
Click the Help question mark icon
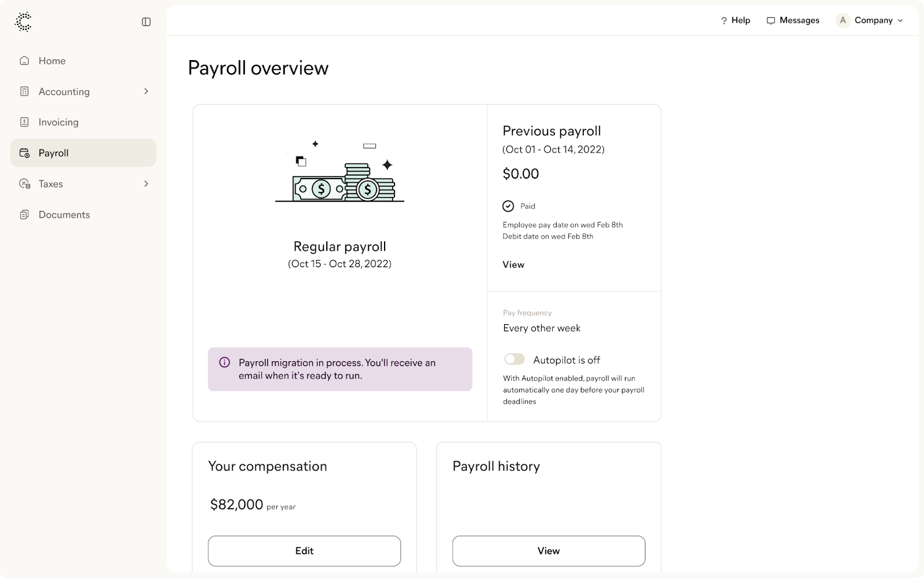724,21
